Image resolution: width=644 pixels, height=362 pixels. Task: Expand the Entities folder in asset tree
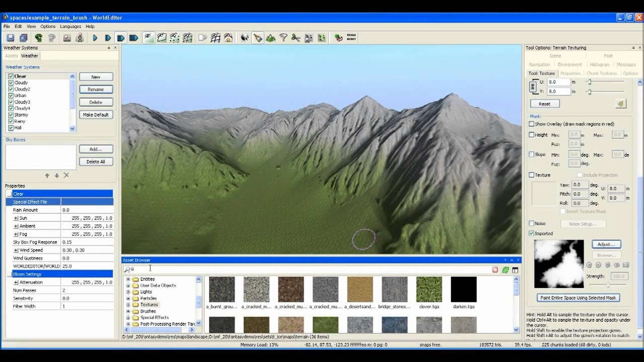[x=128, y=279]
